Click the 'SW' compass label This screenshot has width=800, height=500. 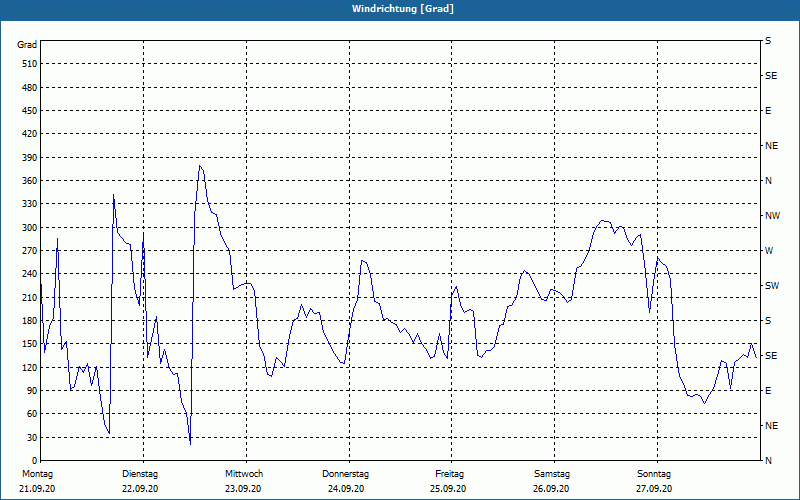tap(772, 286)
